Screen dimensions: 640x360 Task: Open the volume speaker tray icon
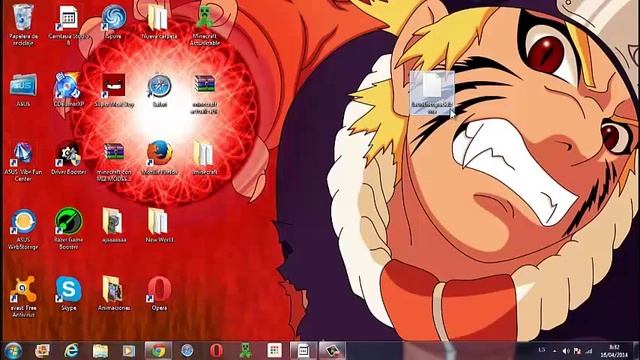566,351
